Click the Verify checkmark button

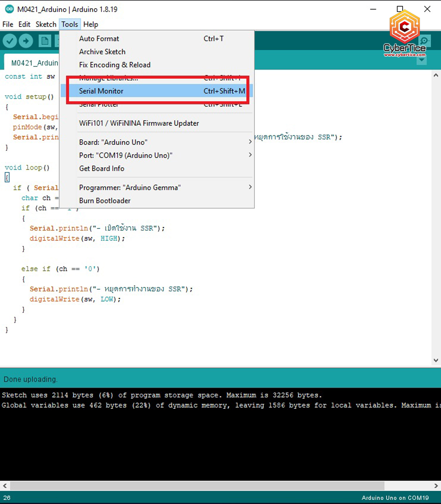point(10,41)
